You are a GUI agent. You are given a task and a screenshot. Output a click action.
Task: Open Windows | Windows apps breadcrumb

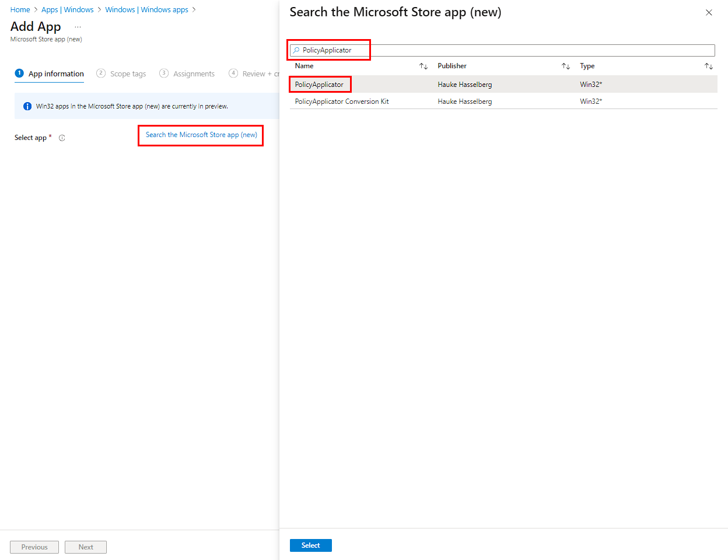click(146, 10)
